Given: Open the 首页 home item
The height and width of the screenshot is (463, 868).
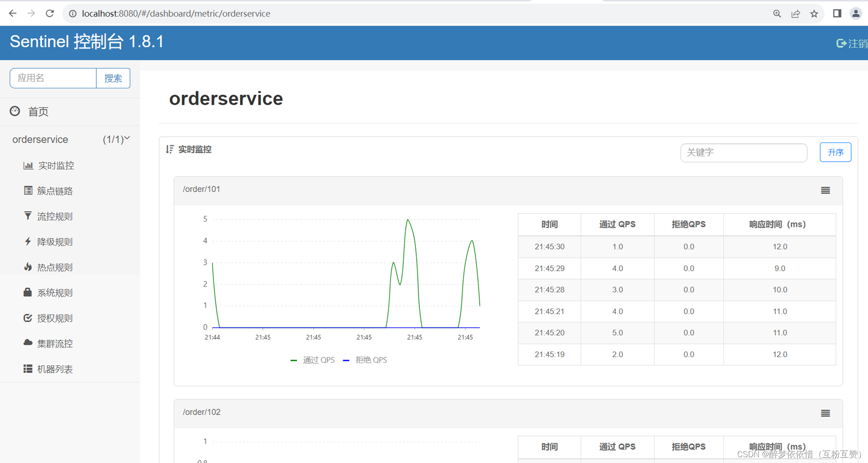Looking at the screenshot, I should coord(38,111).
